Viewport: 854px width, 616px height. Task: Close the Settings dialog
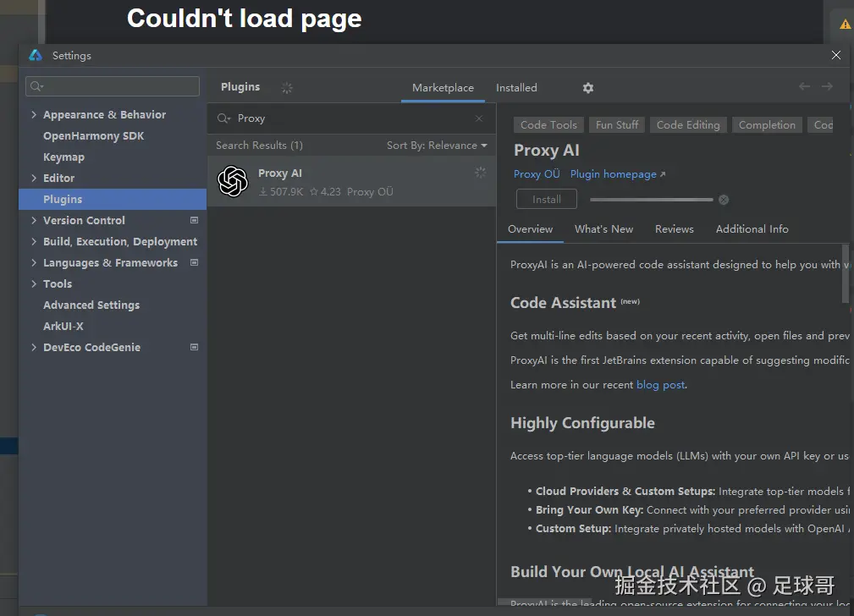[836, 55]
